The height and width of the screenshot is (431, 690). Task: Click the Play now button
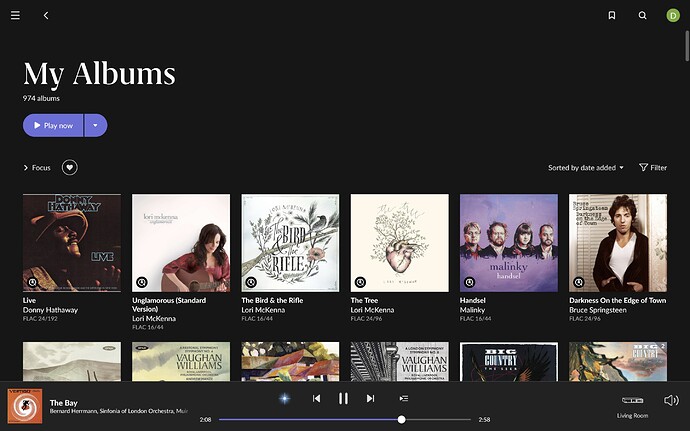point(53,125)
